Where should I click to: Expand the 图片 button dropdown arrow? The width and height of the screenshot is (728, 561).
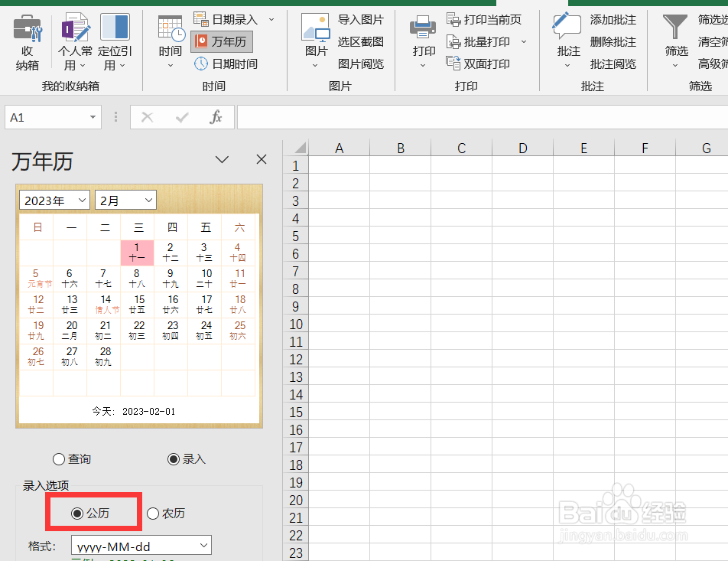click(315, 66)
